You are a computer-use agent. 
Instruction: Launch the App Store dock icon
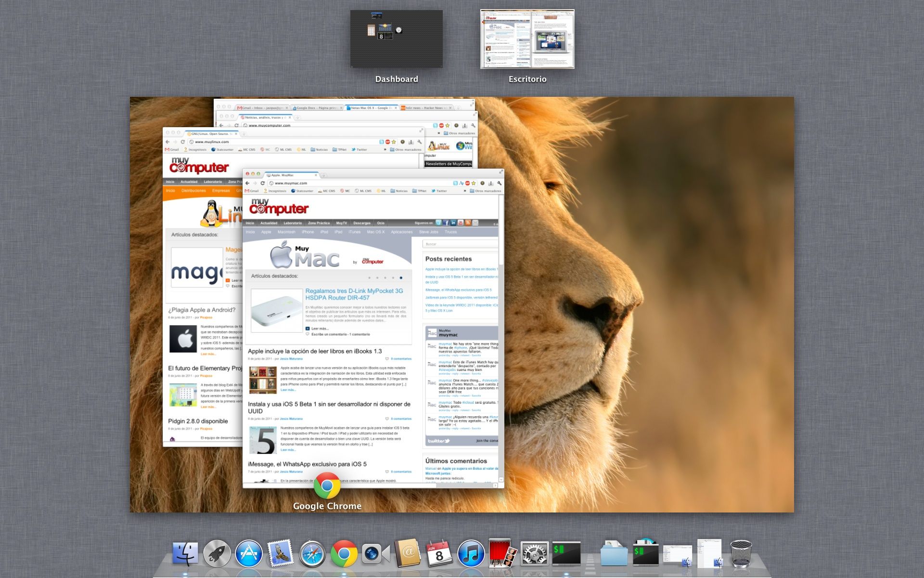click(x=248, y=554)
